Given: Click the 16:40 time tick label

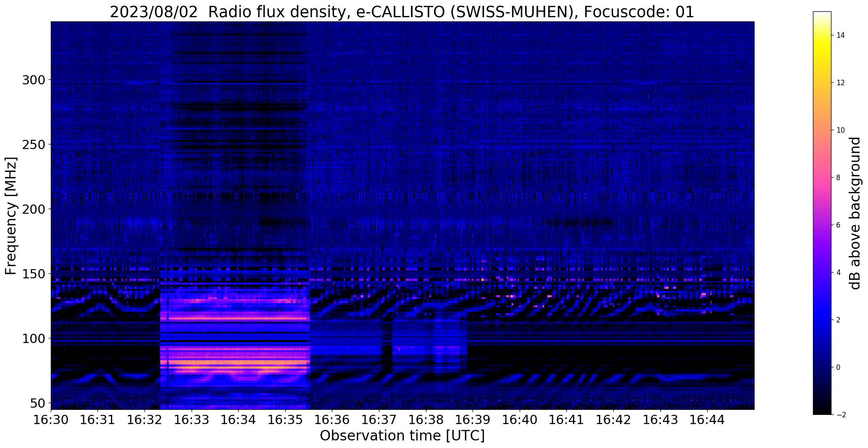Looking at the screenshot, I should [520, 419].
